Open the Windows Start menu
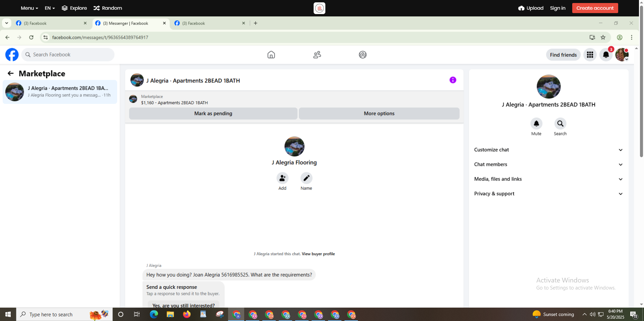The width and height of the screenshot is (644, 321). (8, 314)
